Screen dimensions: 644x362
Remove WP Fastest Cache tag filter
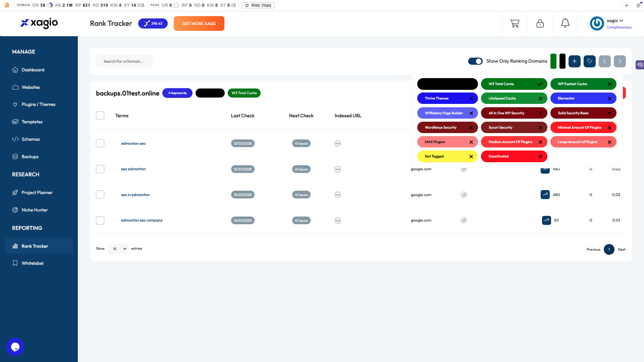[609, 84]
